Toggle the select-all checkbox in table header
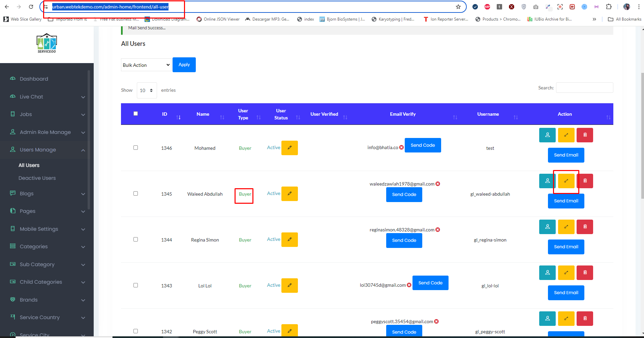This screenshot has width=644, height=338. [x=135, y=114]
